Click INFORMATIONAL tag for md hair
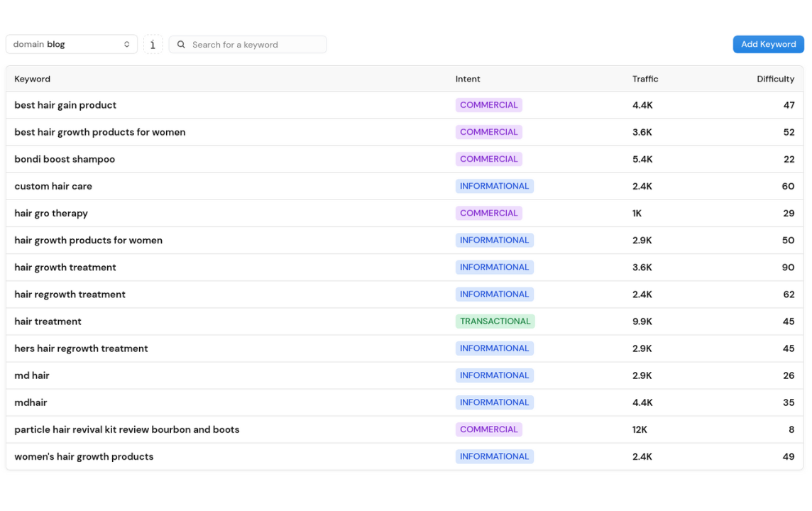Viewport: 812px width, 511px height. click(495, 375)
